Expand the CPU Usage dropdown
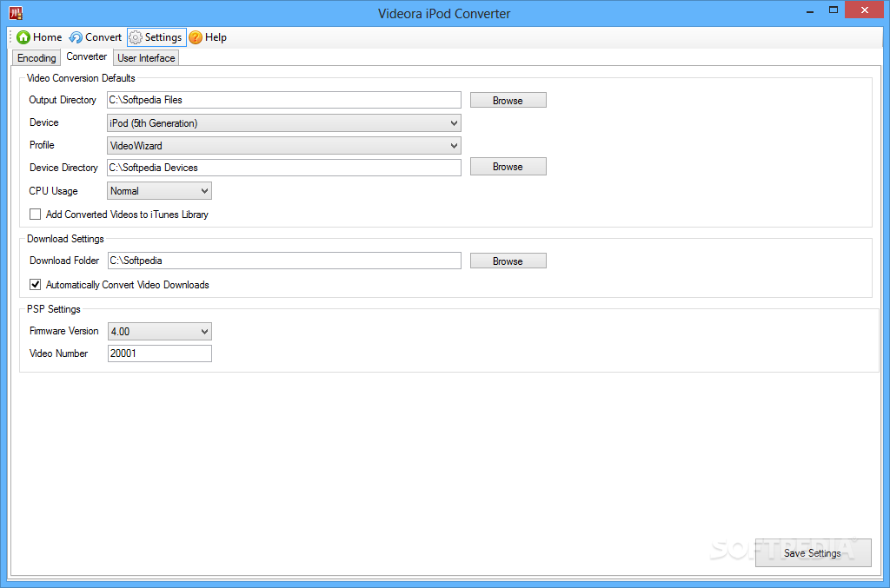Viewport: 890px width, 588px height. 160,191
